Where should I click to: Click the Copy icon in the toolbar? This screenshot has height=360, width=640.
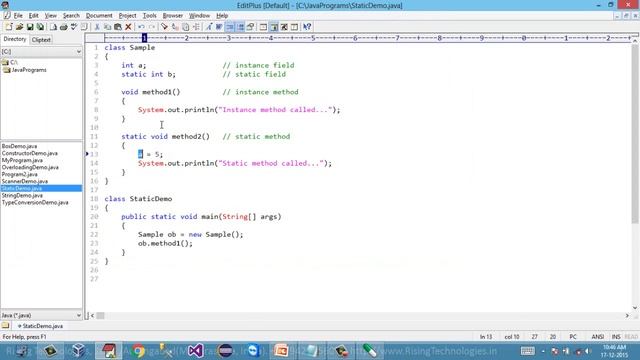pyautogui.click(x=107, y=27)
